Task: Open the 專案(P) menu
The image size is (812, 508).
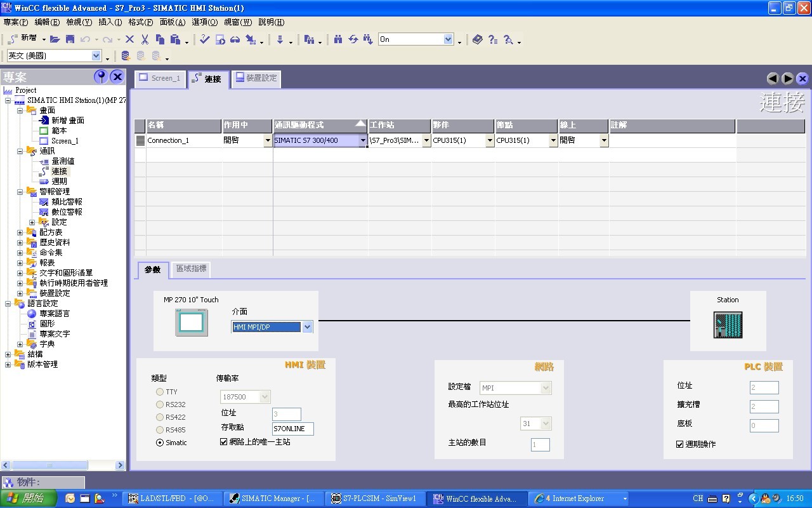Action: click(16, 22)
